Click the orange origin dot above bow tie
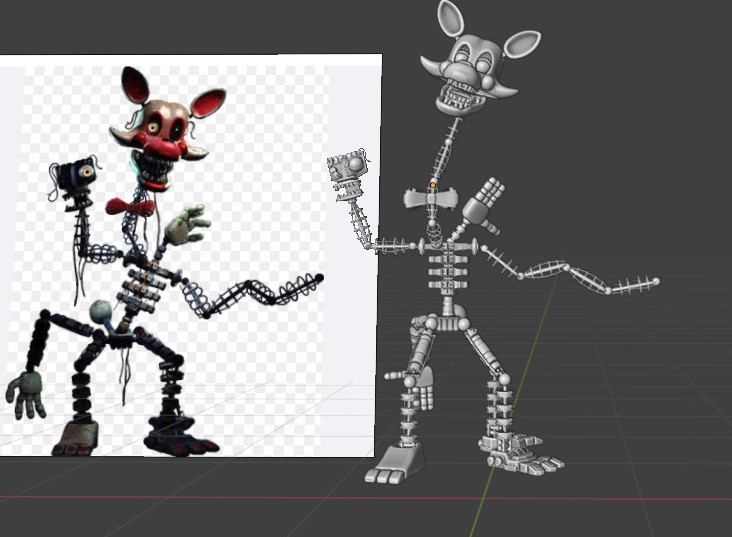The image size is (732, 537). pos(433,185)
